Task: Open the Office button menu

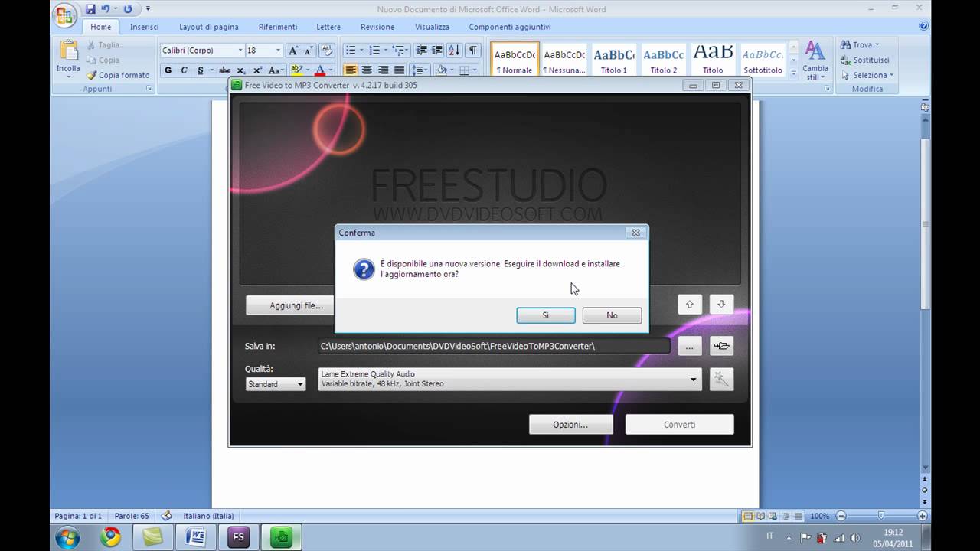Action: pos(66,15)
